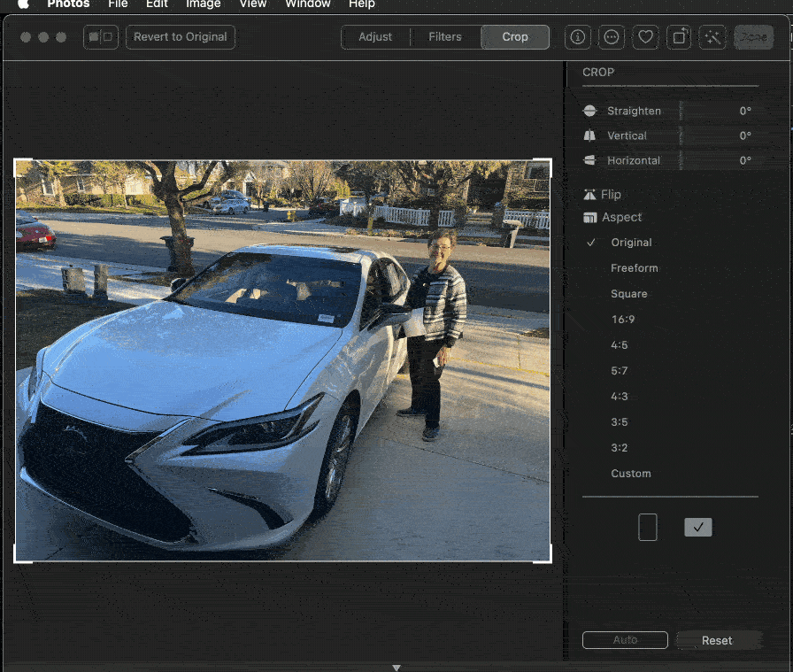Toggle the before/after comparison view icon

101,37
